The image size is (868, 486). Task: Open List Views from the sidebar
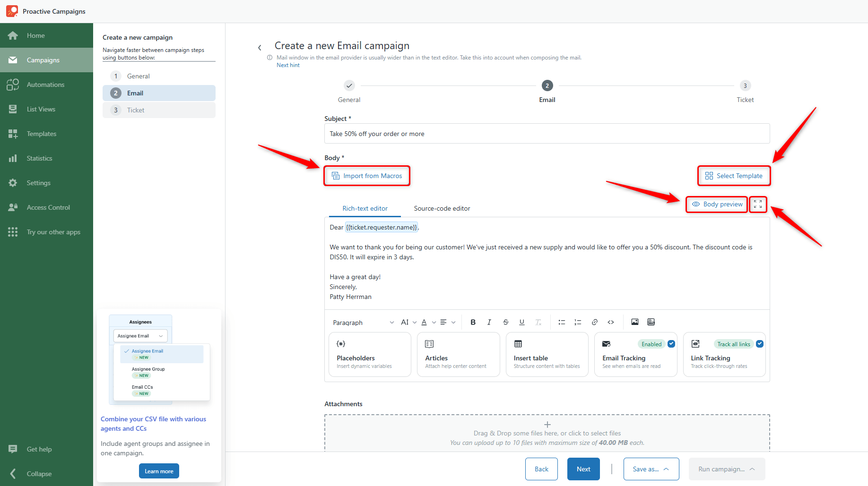click(x=46, y=109)
